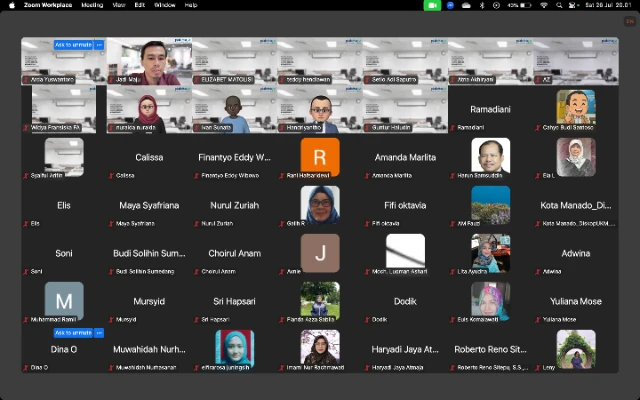Click Galih R's profile photo
The image size is (640, 400).
click(x=320, y=205)
